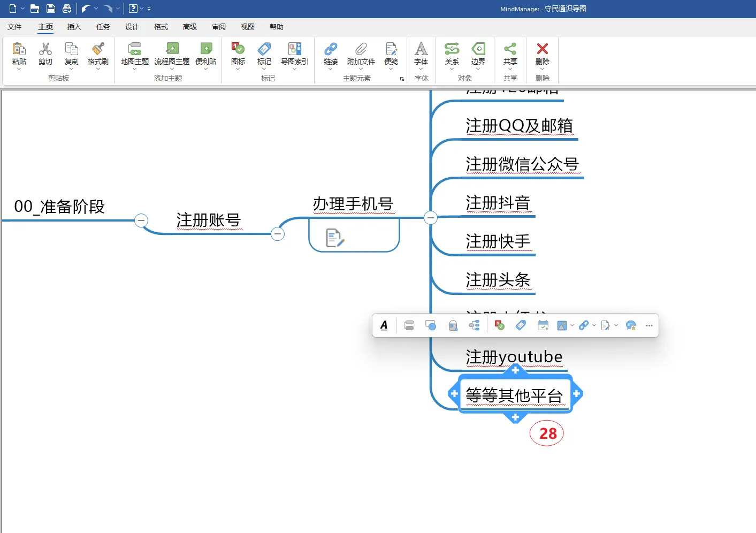Open the 主题元素 group dialog launcher
This screenshot has height=533, width=756.
pos(402,79)
